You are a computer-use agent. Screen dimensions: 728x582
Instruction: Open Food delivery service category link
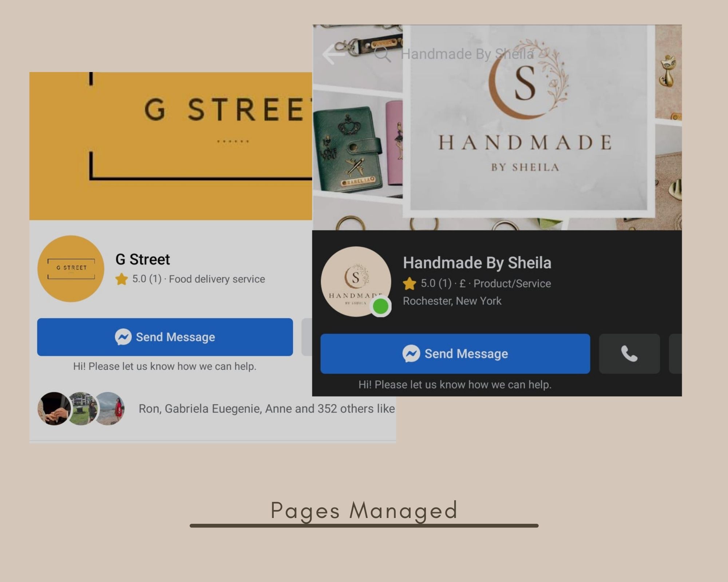coord(217,279)
